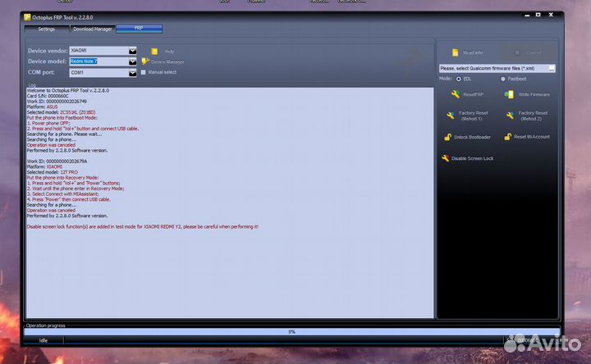Expand the Device model dropdown

132,61
